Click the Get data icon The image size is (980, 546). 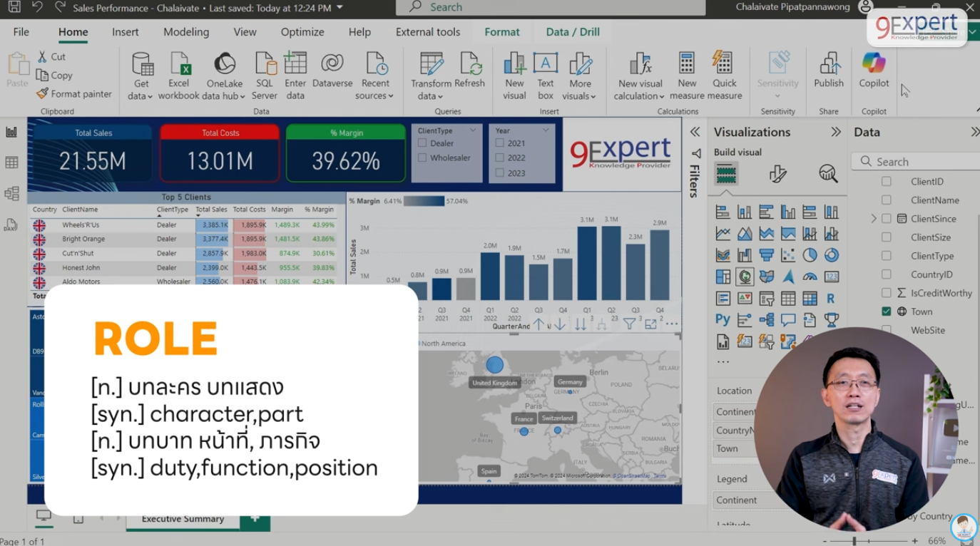pos(141,76)
